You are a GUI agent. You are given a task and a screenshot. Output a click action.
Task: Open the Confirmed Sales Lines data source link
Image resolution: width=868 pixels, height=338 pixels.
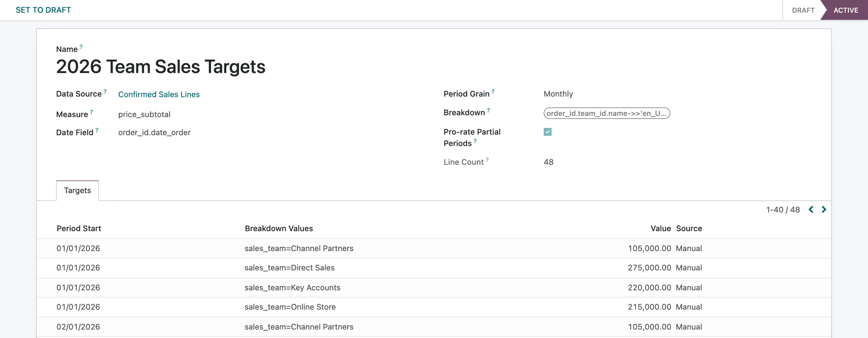click(x=159, y=94)
